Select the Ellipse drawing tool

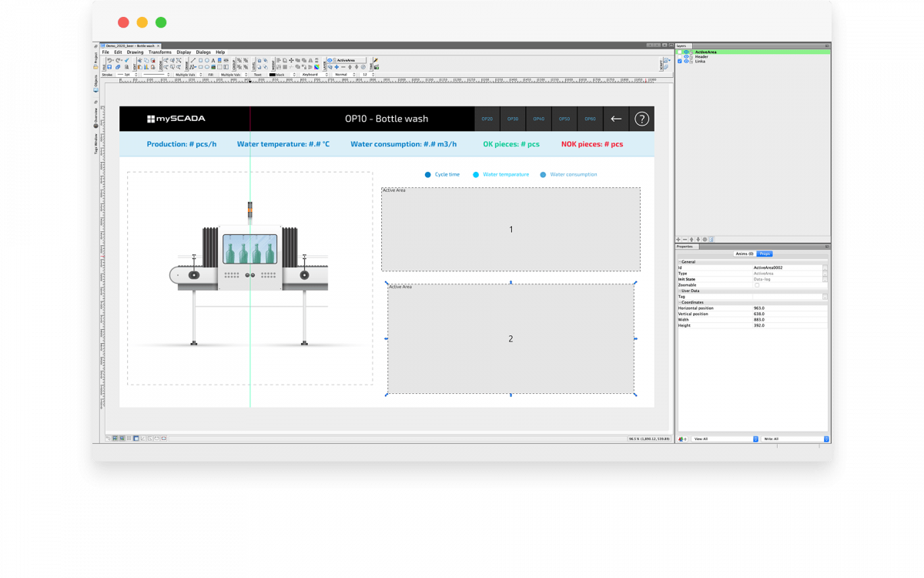[207, 60]
